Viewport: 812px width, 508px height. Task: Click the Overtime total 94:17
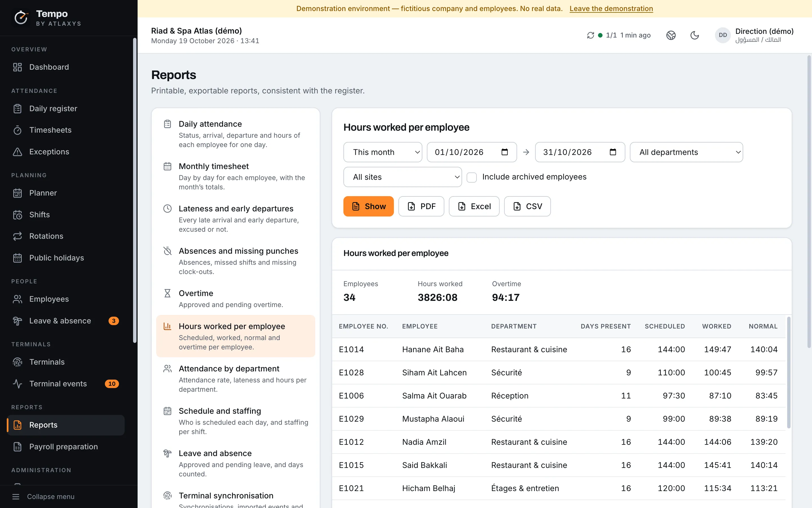(506, 297)
